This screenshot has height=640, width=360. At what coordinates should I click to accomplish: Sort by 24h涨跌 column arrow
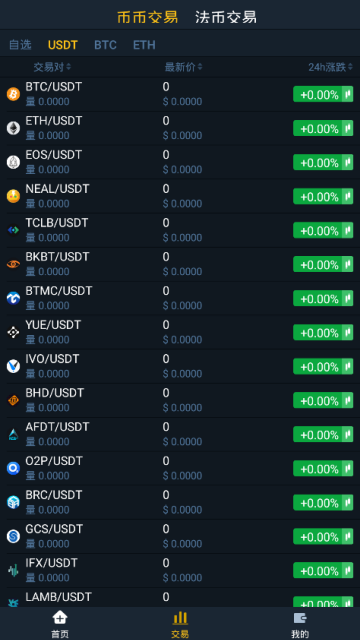click(x=350, y=67)
